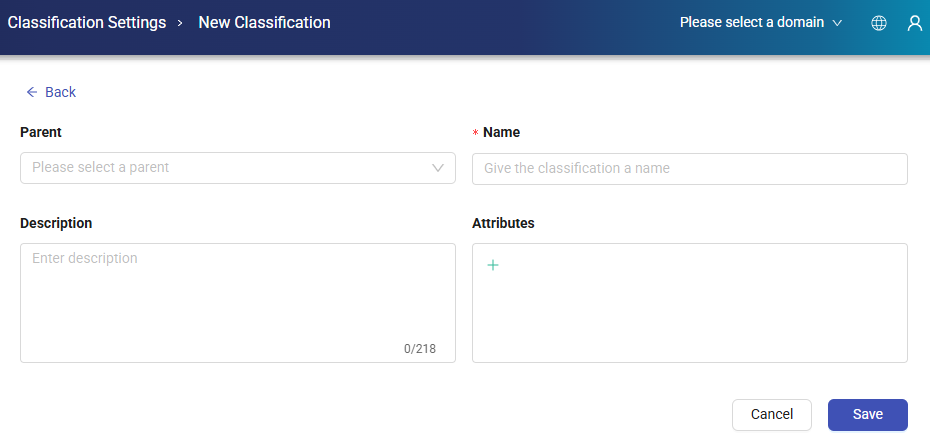Click the left arrow beside Back
Image resolution: width=930 pixels, height=441 pixels.
click(x=32, y=92)
